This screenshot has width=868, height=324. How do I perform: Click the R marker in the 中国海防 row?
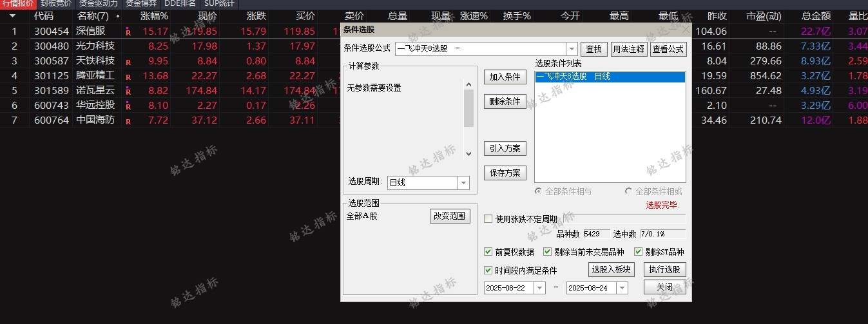point(128,121)
